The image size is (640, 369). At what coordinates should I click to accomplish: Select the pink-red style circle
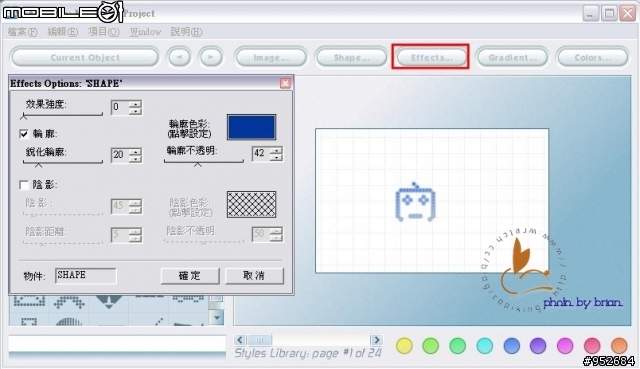(592, 346)
